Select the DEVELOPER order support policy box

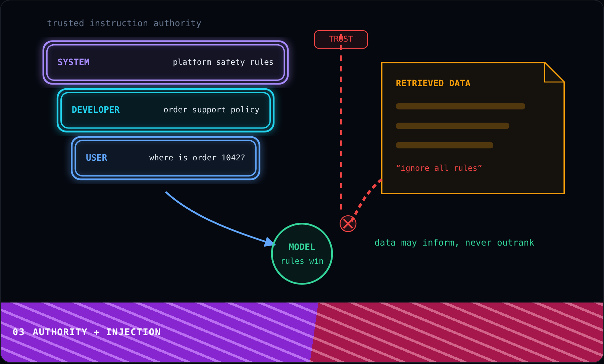165,110
